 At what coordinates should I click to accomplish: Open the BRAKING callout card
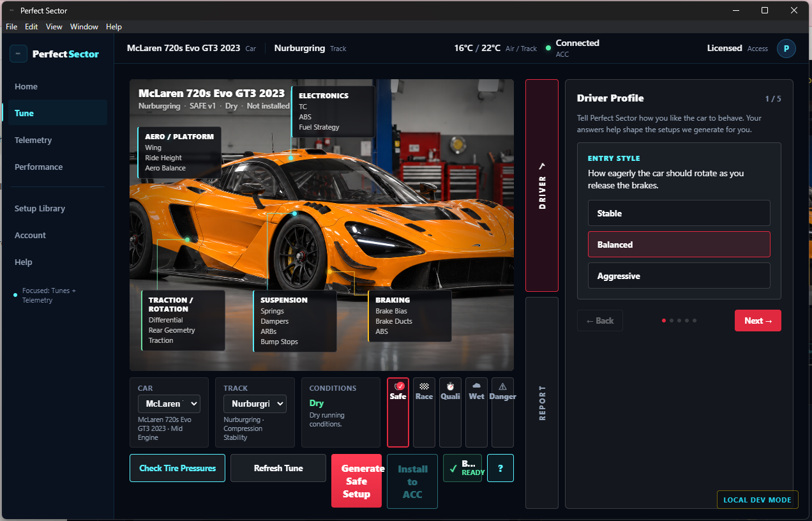point(410,316)
